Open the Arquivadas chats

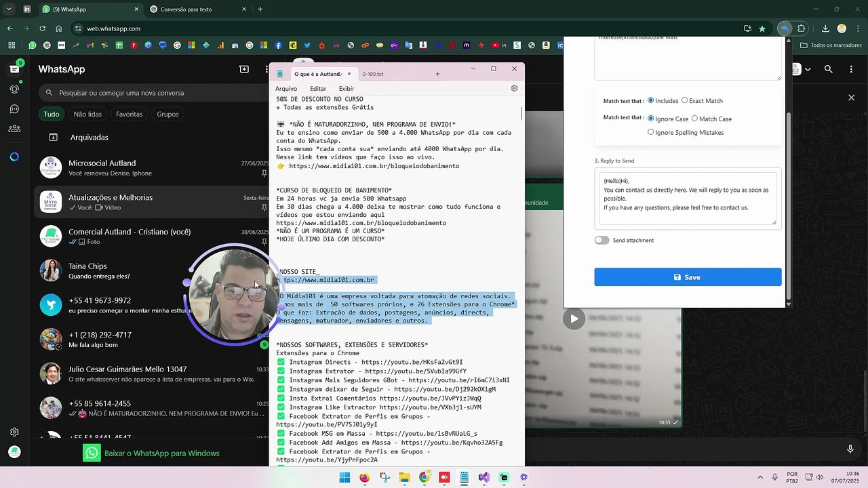click(x=89, y=138)
